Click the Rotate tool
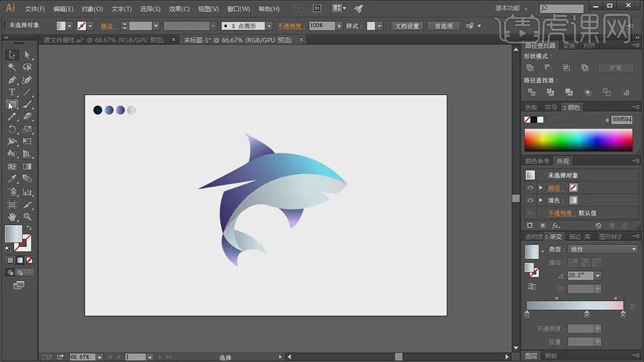The height and width of the screenshot is (362, 644). tap(12, 129)
